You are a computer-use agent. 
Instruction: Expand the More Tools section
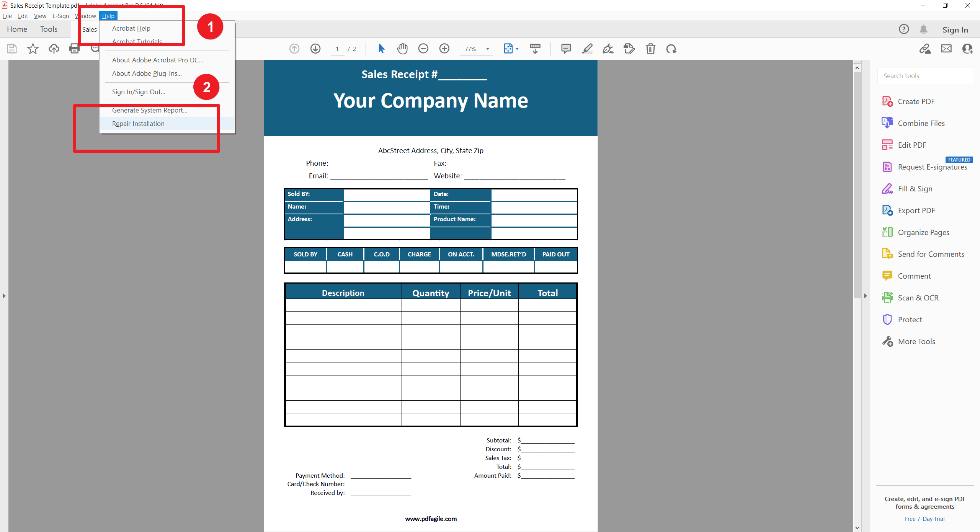point(916,341)
